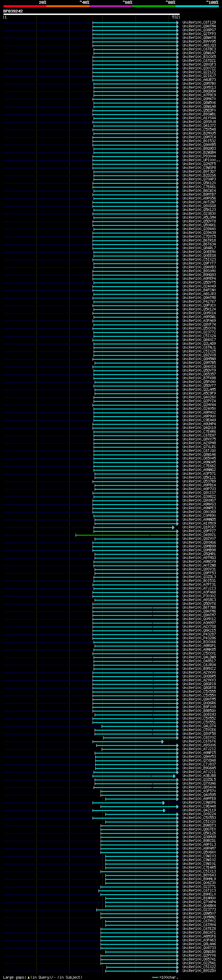Select the UniRef100_Q8W507 label
The image size is (222, 980).
(x=199, y=913)
